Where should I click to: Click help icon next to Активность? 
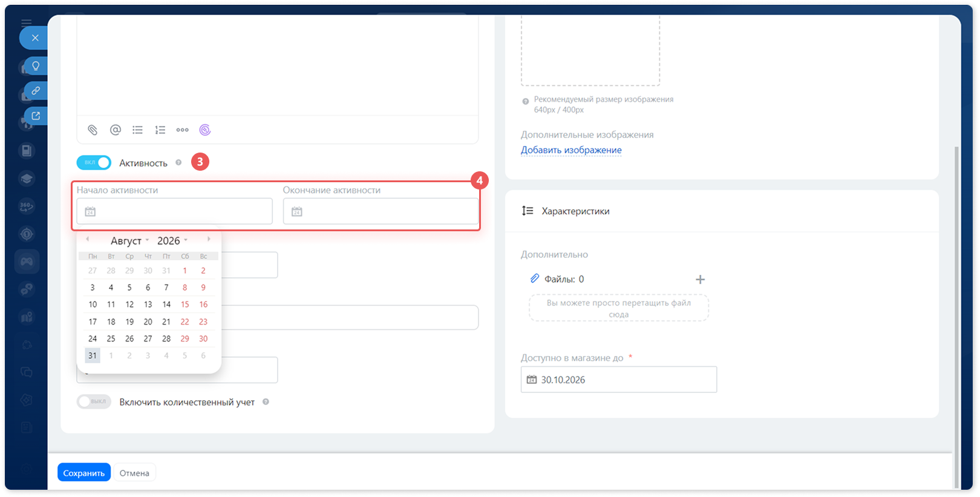(178, 162)
